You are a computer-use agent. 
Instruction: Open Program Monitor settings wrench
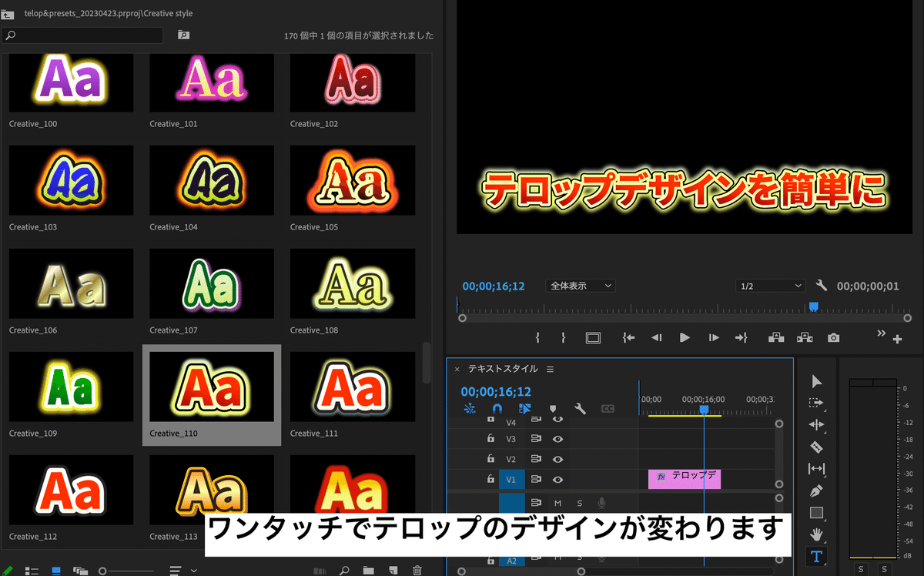pos(822,286)
